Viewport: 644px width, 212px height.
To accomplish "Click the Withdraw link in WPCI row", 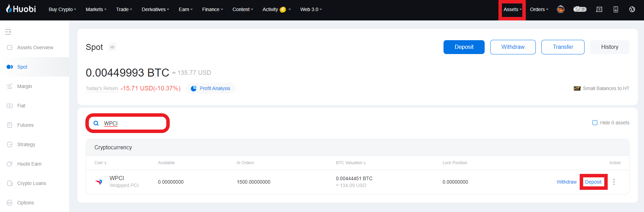I will point(567,182).
